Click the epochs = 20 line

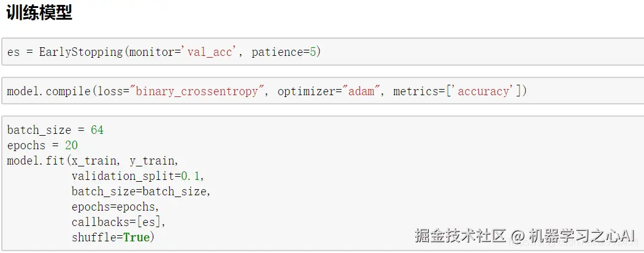point(42,146)
